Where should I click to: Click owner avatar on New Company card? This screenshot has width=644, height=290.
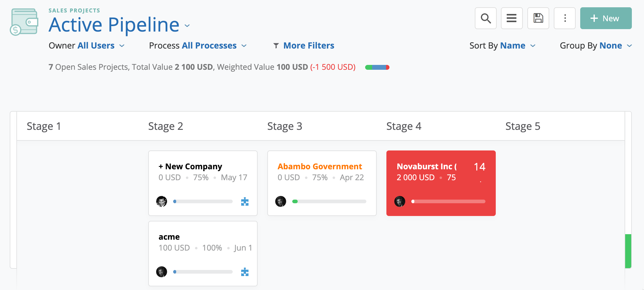pyautogui.click(x=162, y=201)
